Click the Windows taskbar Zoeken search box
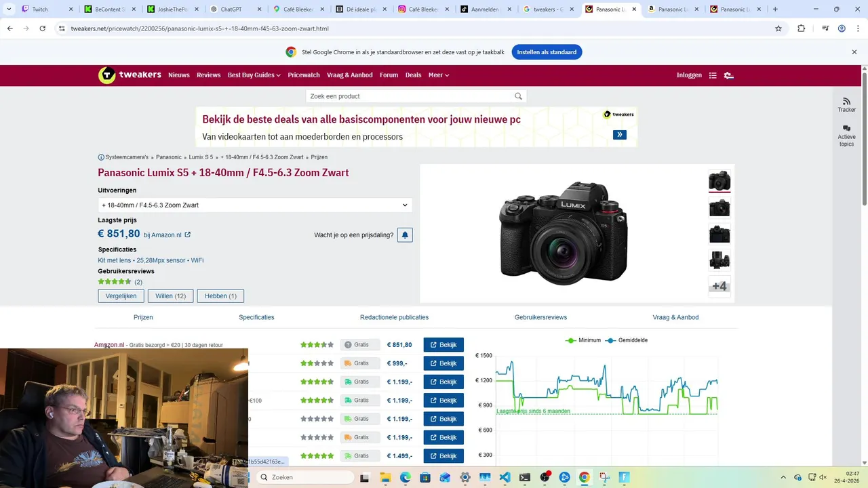The width and height of the screenshot is (868, 488). (305, 478)
